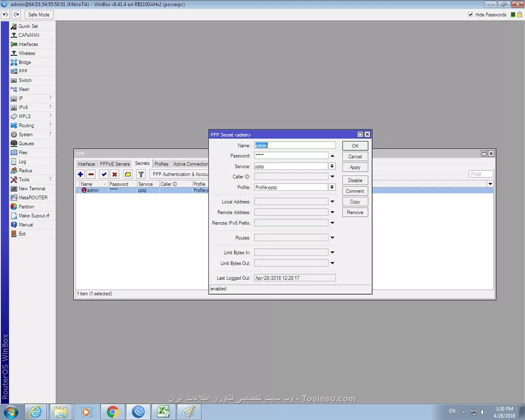The image size is (525, 420).
Task: Click the Radius sidebar icon
Action: 14,171
